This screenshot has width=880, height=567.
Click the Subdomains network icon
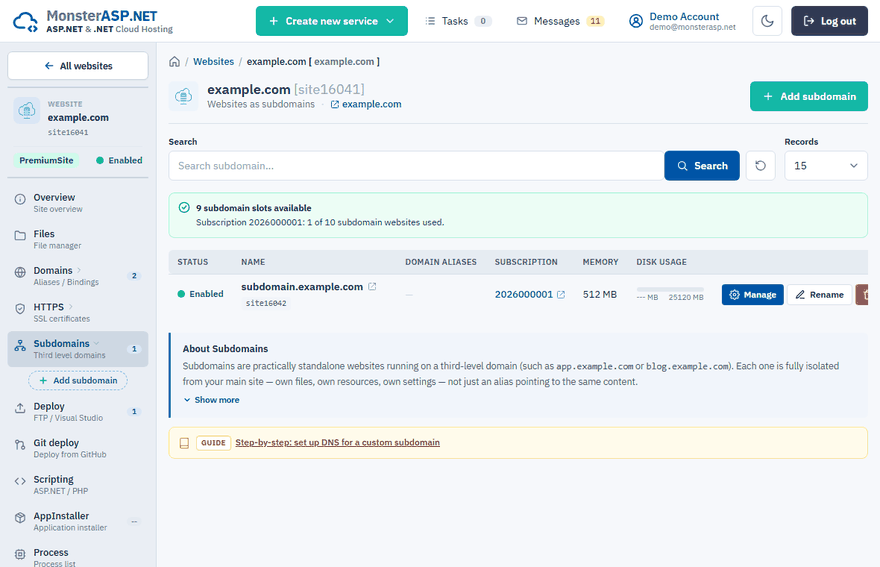(x=20, y=345)
